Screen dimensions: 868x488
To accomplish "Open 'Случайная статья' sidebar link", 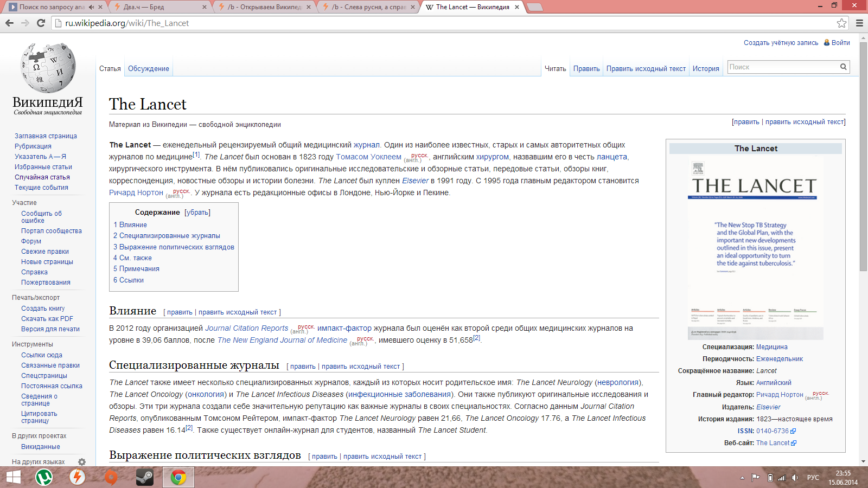I will click(x=42, y=177).
